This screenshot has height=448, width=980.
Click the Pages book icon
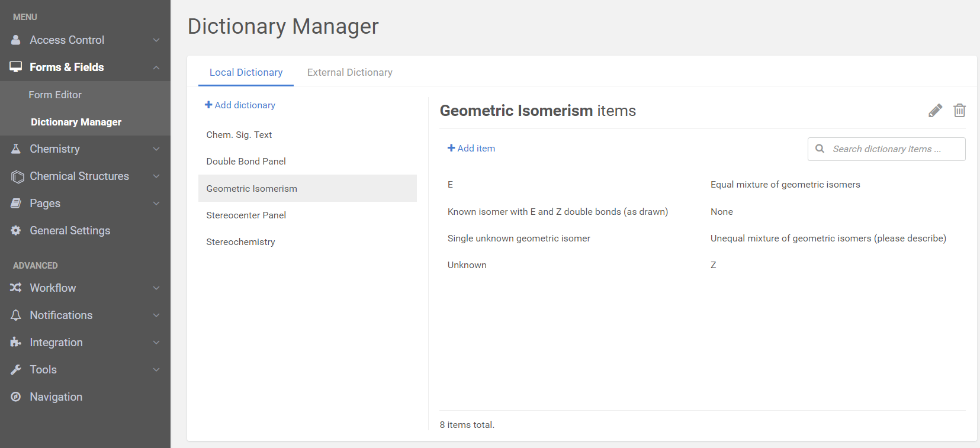(x=16, y=203)
